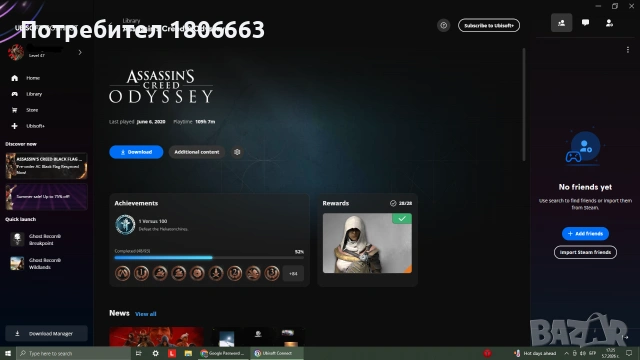
Task: Open the friends list tab icon
Action: tap(562, 23)
